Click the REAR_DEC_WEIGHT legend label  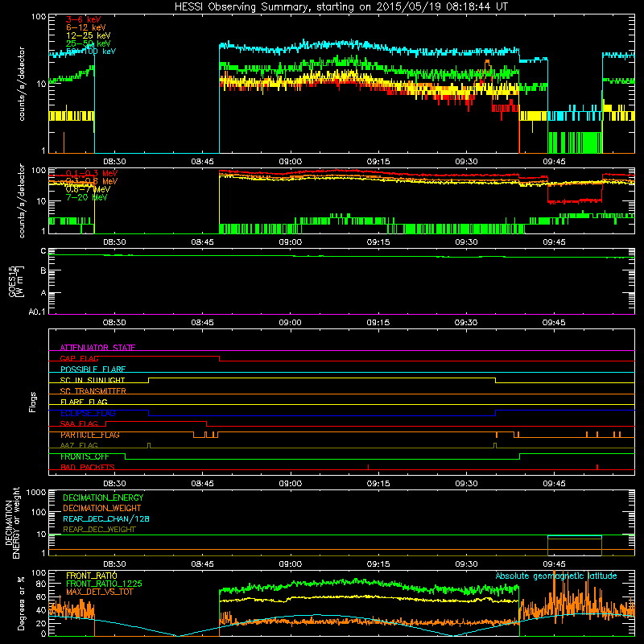tap(99, 530)
